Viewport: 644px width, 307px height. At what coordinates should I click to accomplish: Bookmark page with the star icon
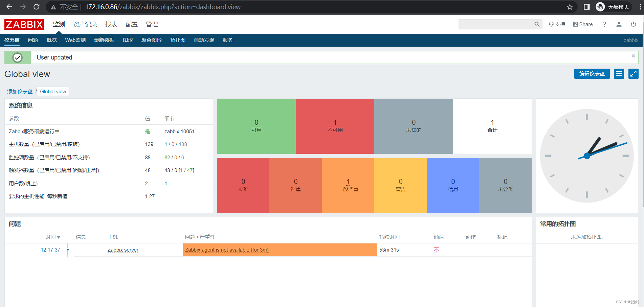pyautogui.click(x=570, y=7)
